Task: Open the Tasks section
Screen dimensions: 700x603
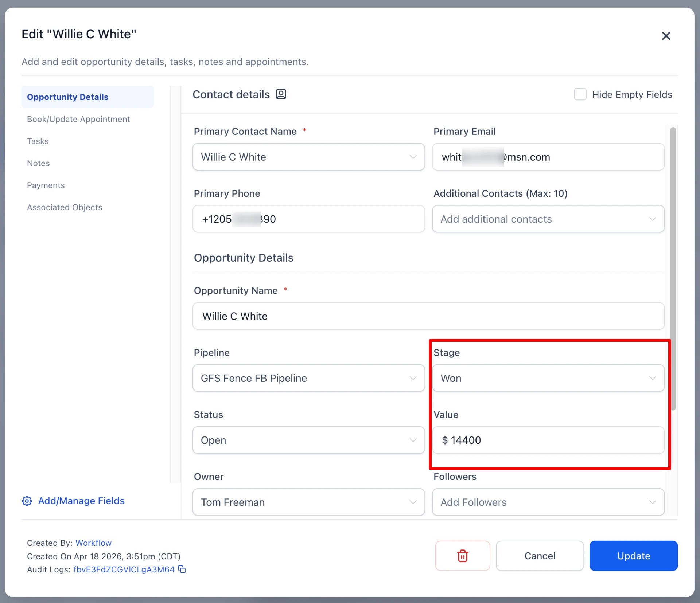Action: [x=38, y=141]
